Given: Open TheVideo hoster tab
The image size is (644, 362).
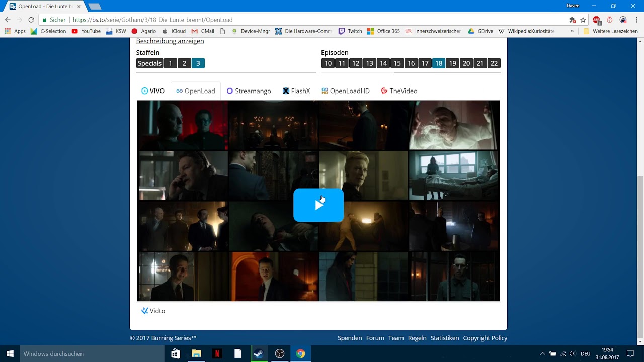Looking at the screenshot, I should coord(399,91).
